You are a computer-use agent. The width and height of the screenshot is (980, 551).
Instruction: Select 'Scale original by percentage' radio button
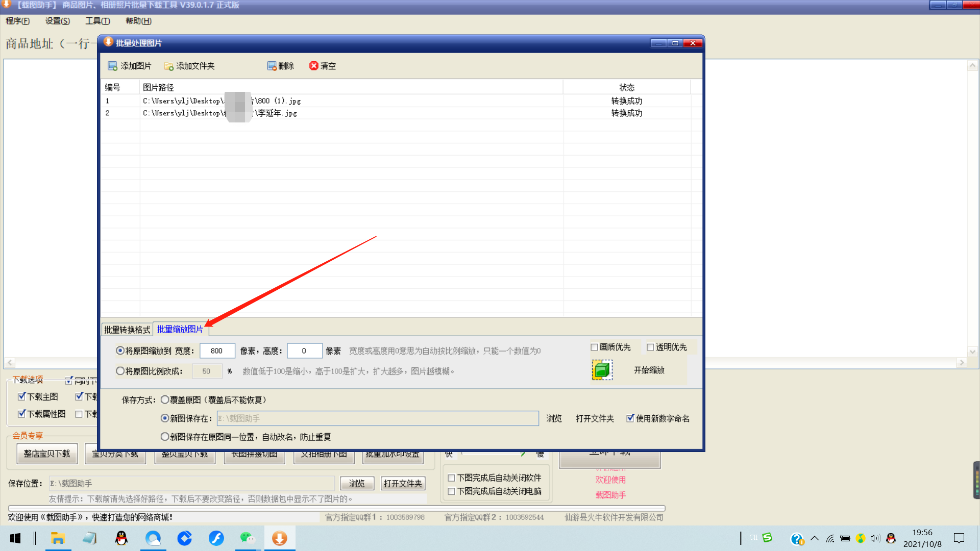point(120,371)
